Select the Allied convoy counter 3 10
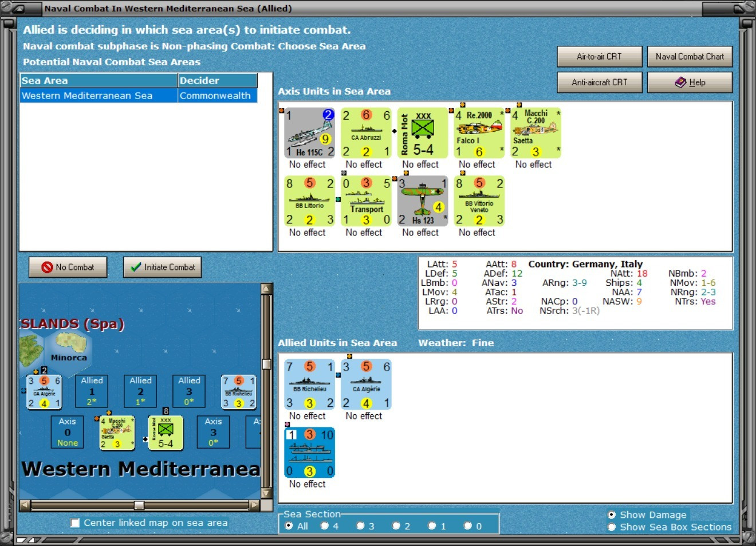Image resolution: width=756 pixels, height=546 pixels. pos(310,453)
